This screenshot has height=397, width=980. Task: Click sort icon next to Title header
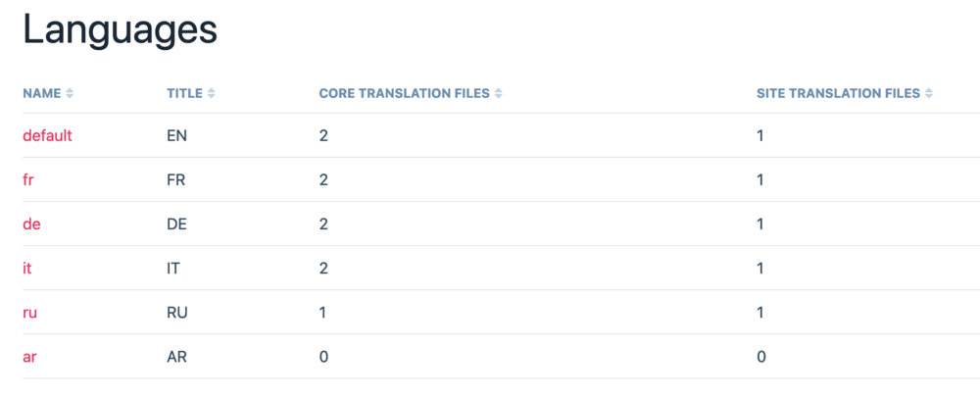point(212,94)
